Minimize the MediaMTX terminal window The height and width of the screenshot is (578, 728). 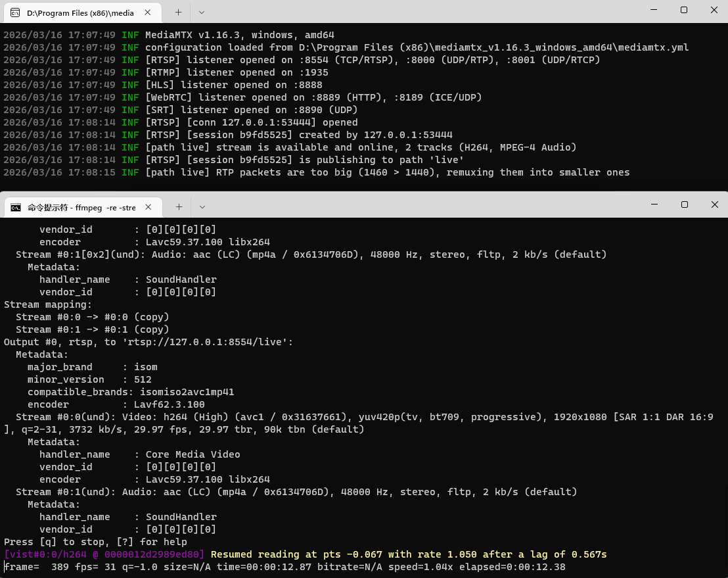click(653, 10)
